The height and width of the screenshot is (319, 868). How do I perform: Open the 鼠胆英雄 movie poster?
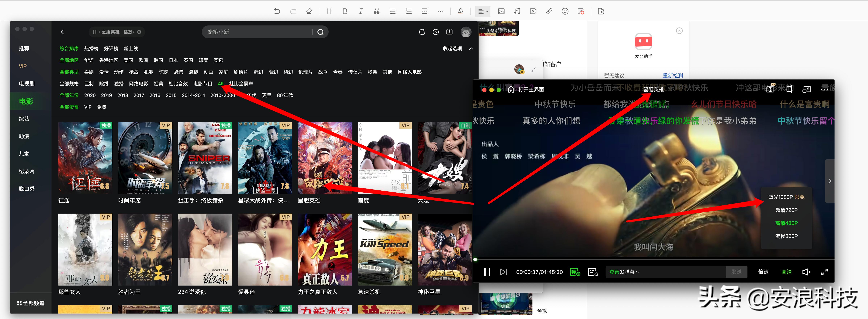point(325,158)
